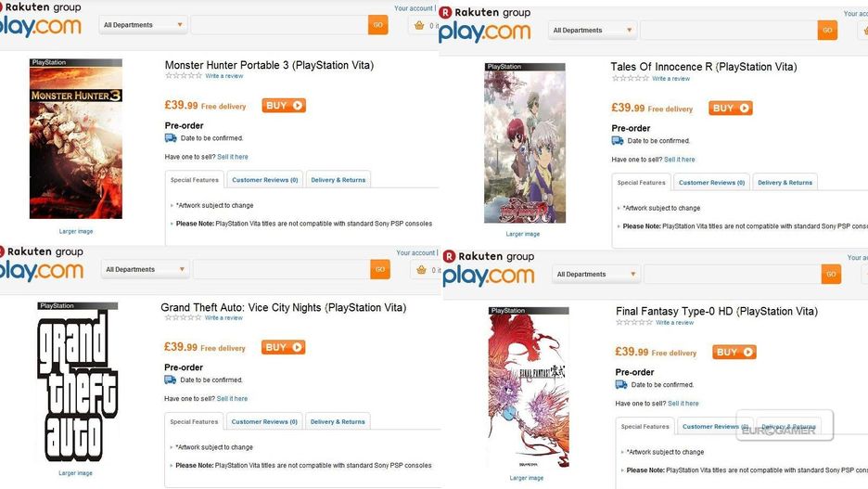
Task: Open All Departments dropdown above Monster Hunter
Action: click(144, 25)
